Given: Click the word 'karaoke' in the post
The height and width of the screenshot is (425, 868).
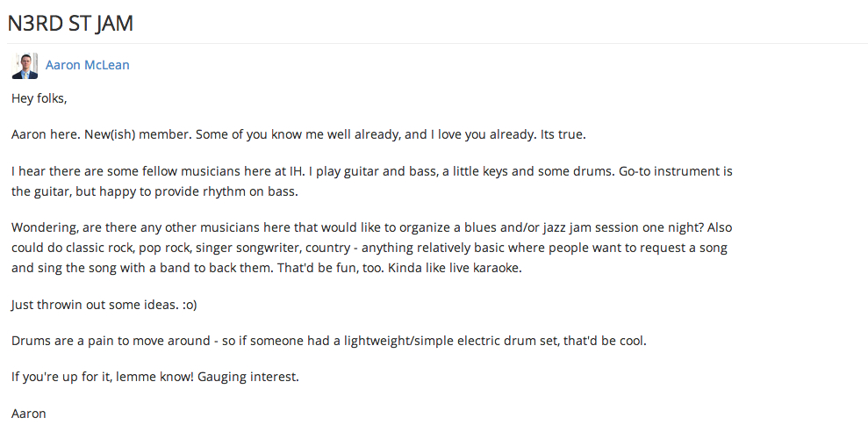Looking at the screenshot, I should pyautogui.click(x=497, y=269).
